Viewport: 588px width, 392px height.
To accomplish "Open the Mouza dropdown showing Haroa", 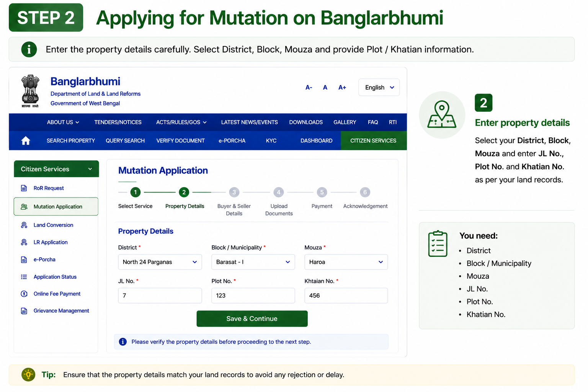I will [346, 262].
